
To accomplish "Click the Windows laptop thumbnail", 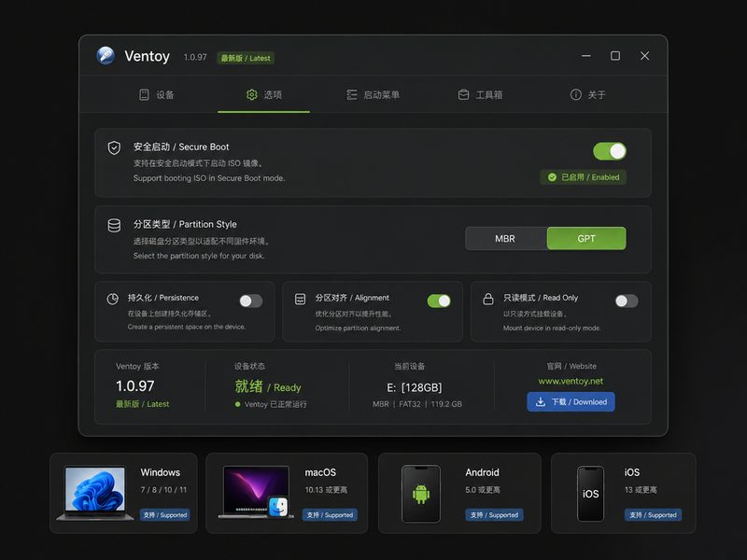I will tap(95, 493).
